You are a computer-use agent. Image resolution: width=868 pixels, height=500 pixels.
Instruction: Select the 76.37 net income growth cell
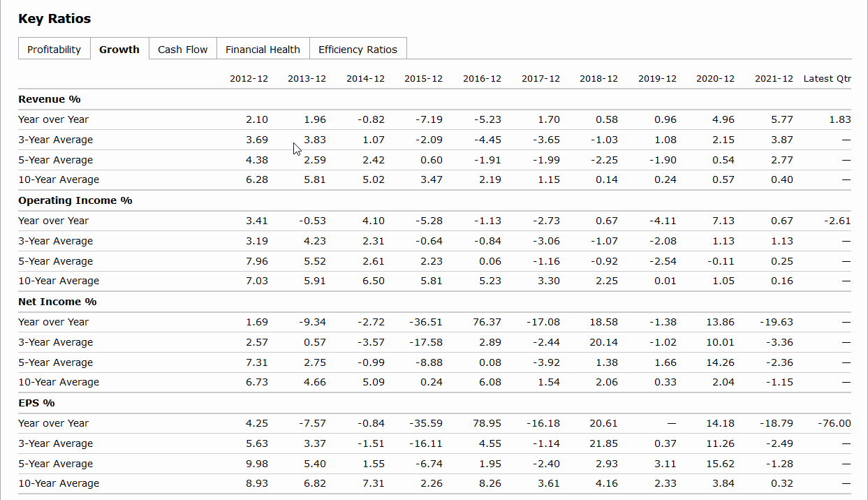click(x=487, y=322)
